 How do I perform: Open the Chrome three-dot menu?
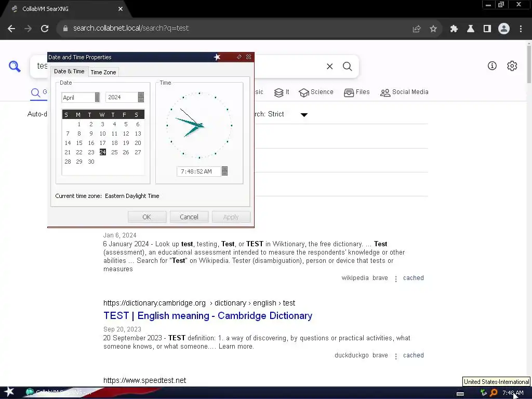pyautogui.click(x=521, y=29)
